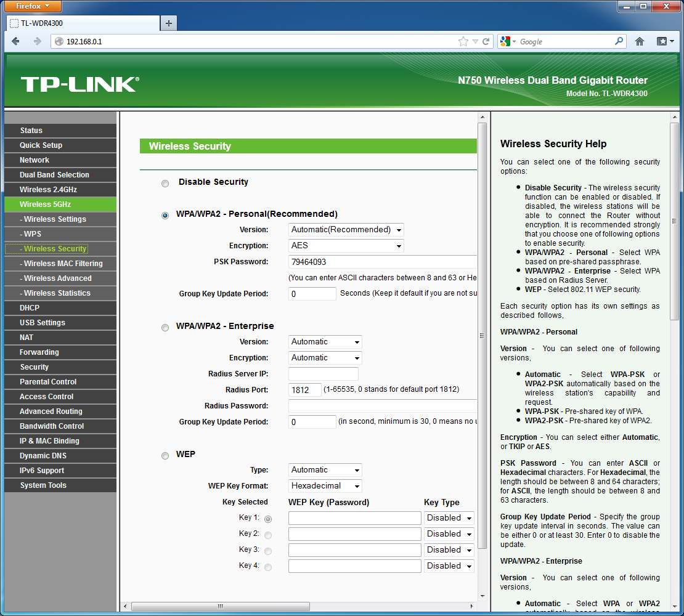Open the Personal Version dropdown
The image size is (684, 616).
[346, 230]
